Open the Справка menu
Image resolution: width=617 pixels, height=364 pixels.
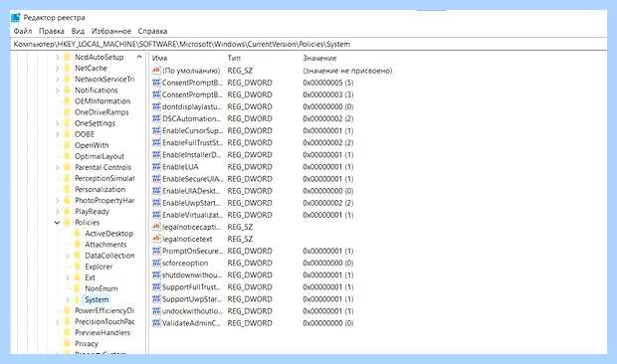pos(152,31)
